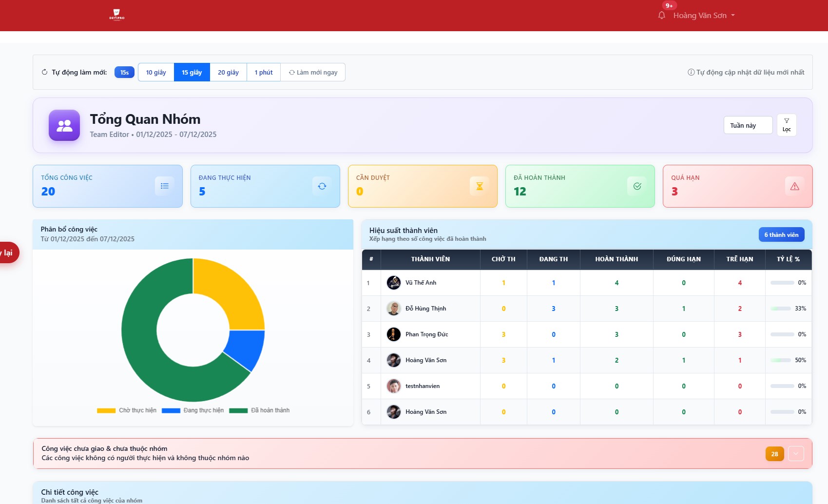Open the 6 thành viên button
The height and width of the screenshot is (504, 828).
(x=781, y=234)
